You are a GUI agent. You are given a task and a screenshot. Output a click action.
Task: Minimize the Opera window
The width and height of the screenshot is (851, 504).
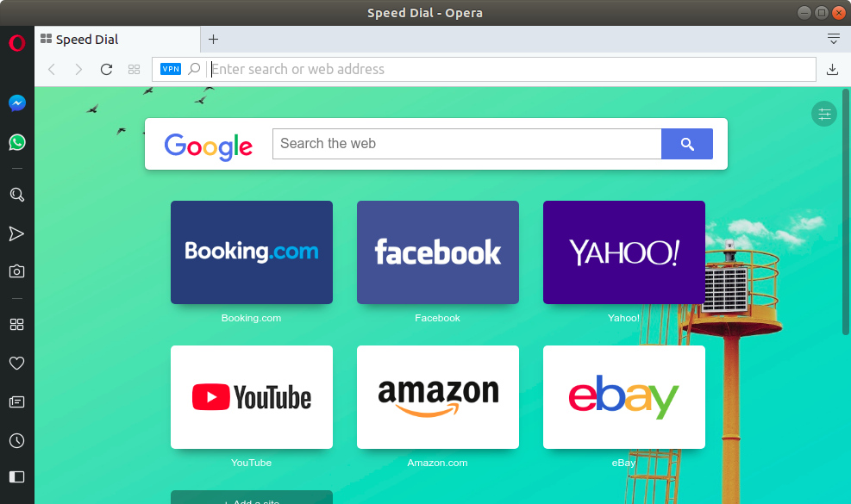[x=804, y=12]
